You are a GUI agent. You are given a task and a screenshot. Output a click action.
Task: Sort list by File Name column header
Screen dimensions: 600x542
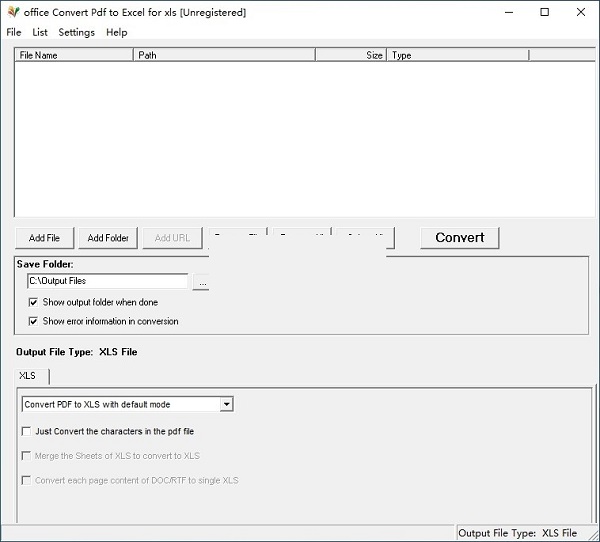(74, 55)
